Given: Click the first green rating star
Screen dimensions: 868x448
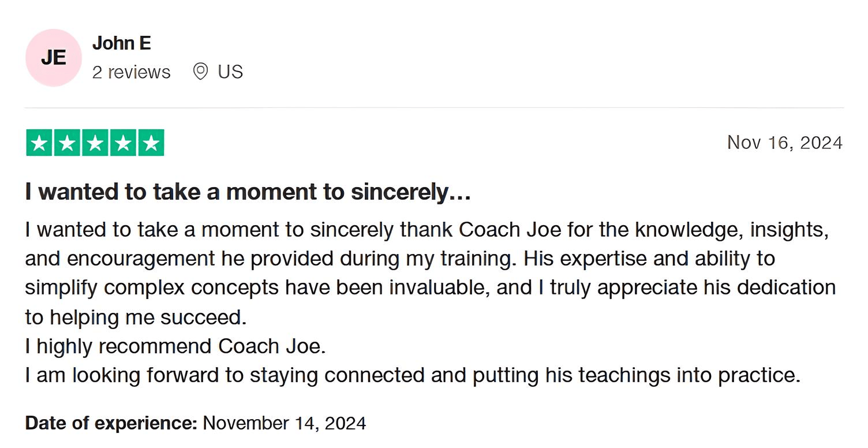Looking at the screenshot, I should tap(39, 143).
